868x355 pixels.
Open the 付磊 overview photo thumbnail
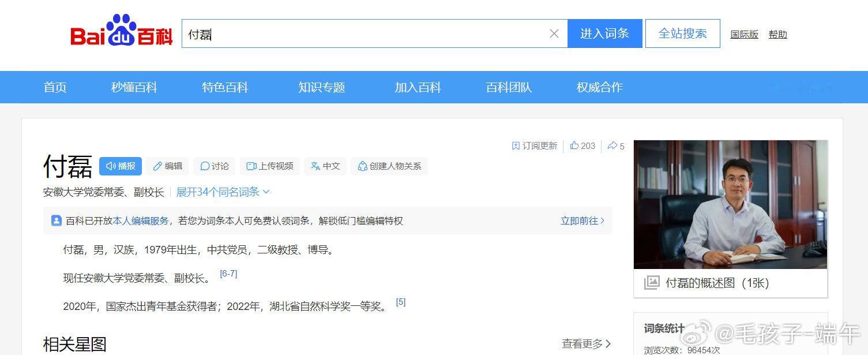pyautogui.click(x=730, y=205)
